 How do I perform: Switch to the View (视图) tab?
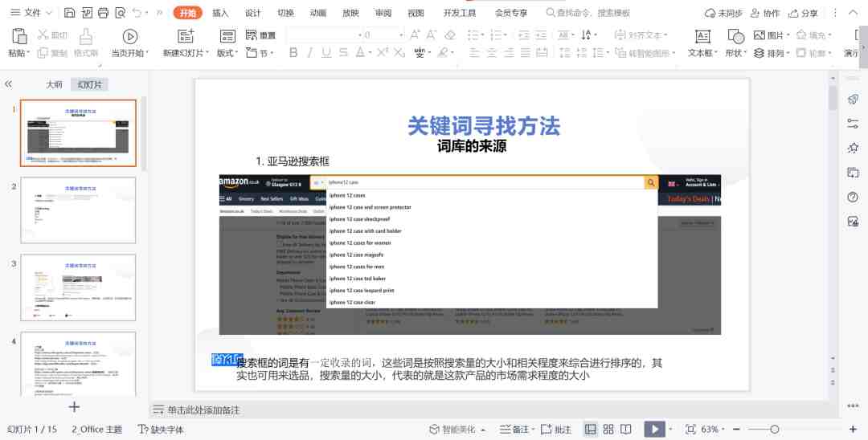[x=416, y=13]
